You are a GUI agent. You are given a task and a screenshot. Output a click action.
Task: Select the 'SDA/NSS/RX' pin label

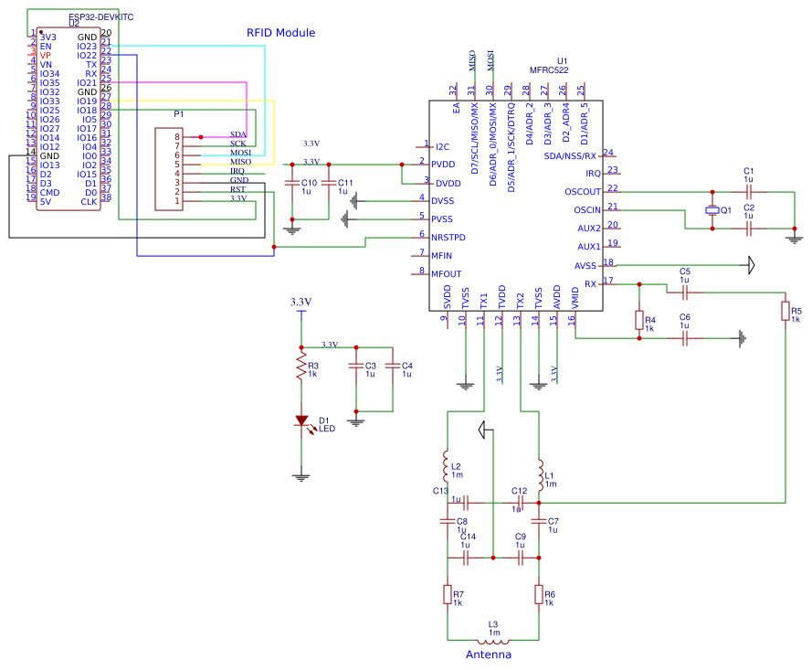570,156
